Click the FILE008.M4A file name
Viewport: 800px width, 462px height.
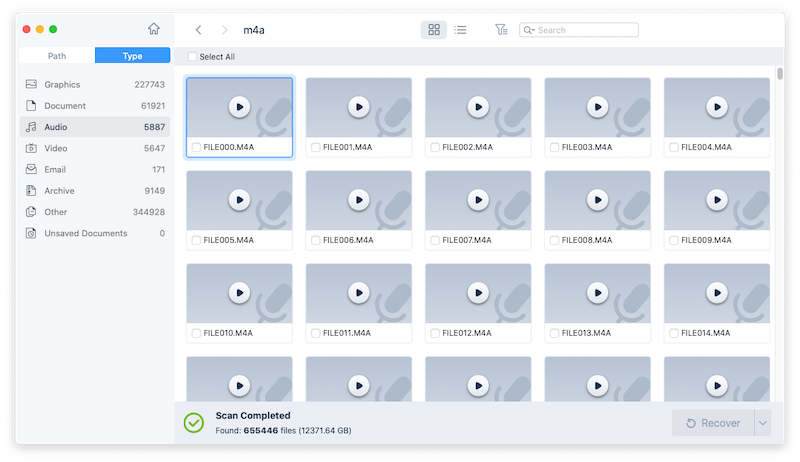coord(587,240)
